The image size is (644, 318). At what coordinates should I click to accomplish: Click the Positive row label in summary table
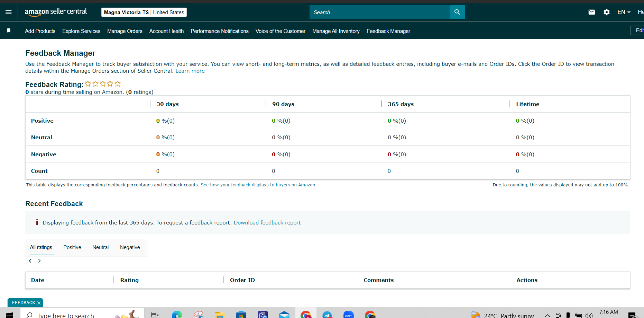pyautogui.click(x=42, y=121)
